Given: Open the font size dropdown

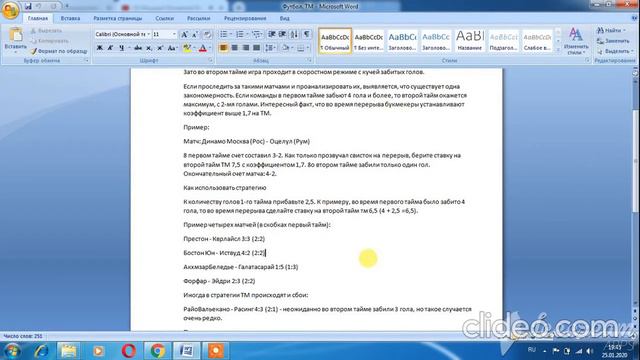Looking at the screenshot, I should tap(174, 34).
